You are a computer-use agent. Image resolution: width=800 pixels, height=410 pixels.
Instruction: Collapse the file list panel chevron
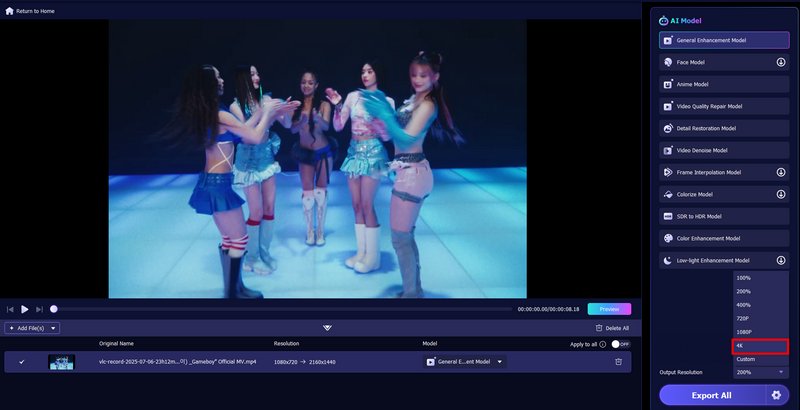click(x=326, y=327)
